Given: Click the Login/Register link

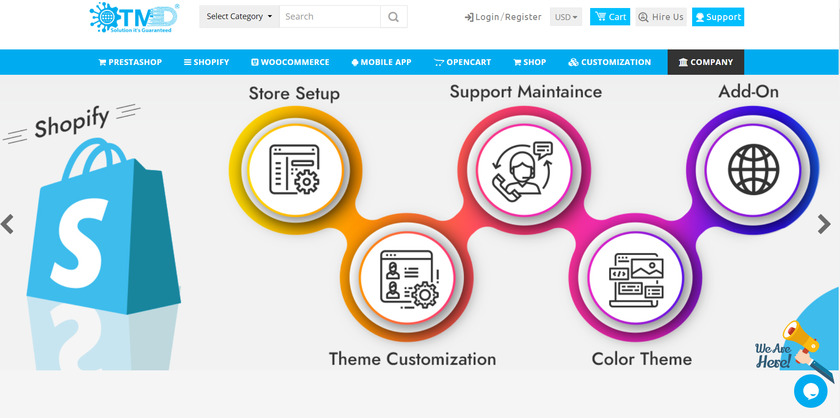Looking at the screenshot, I should [503, 17].
